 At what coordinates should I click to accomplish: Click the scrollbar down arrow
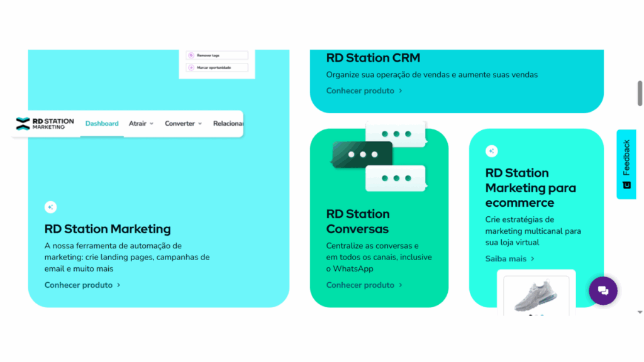click(x=640, y=312)
